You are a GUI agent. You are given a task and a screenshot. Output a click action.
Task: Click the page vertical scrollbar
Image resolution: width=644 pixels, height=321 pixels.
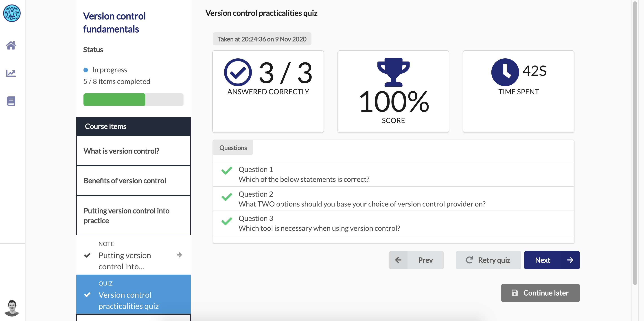635,143
